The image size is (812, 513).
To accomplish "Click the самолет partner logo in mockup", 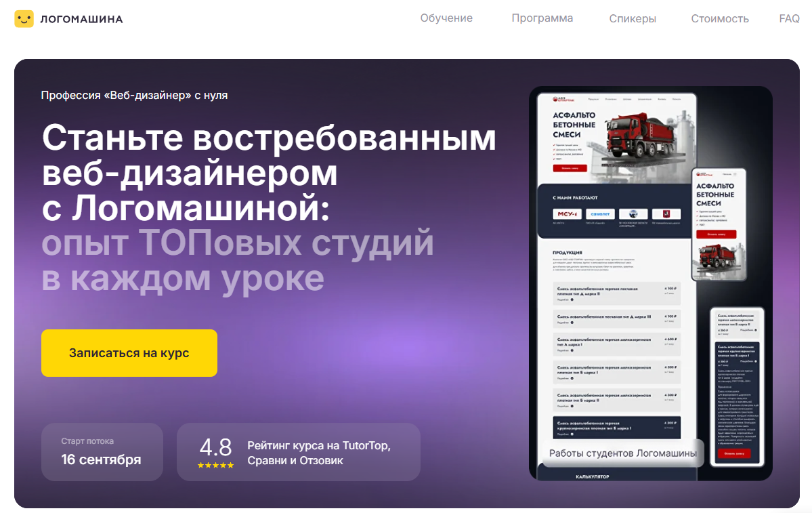I will (x=600, y=214).
